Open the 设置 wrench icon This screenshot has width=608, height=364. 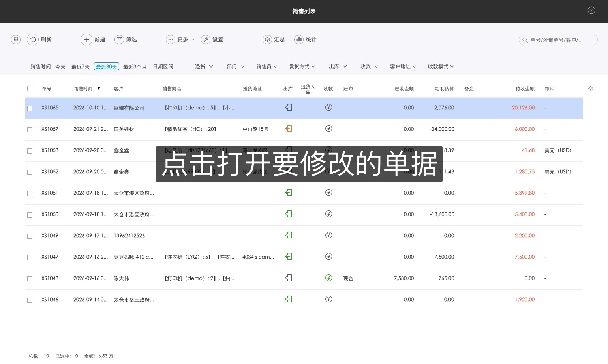pyautogui.click(x=205, y=39)
